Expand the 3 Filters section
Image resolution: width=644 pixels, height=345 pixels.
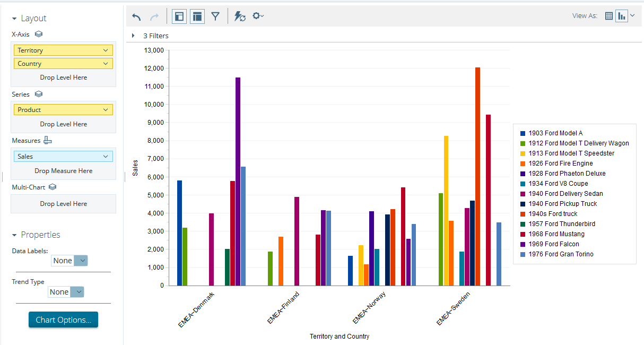click(x=133, y=36)
